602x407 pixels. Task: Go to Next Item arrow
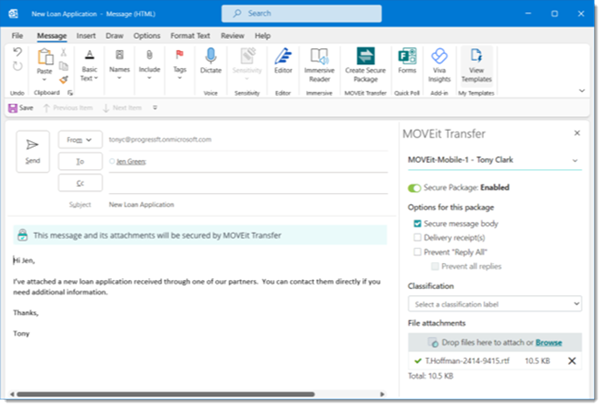click(x=106, y=108)
